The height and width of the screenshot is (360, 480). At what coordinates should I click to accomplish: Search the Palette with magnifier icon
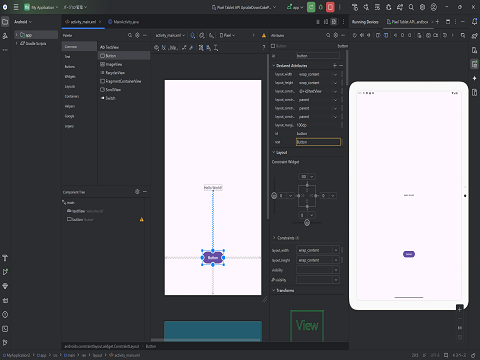coord(130,35)
